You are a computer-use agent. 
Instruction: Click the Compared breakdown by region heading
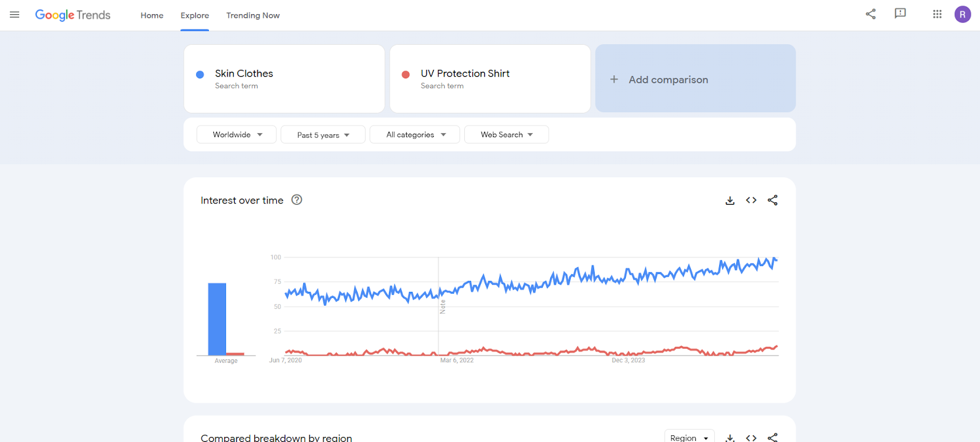(x=276, y=438)
